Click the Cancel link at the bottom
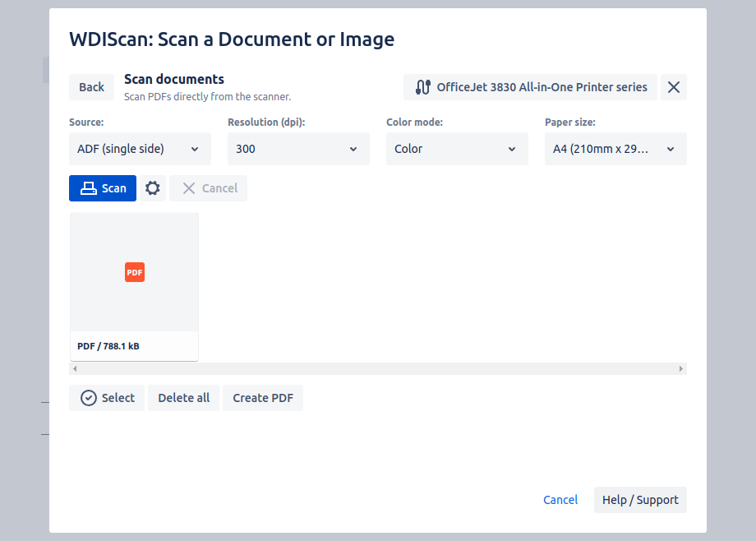This screenshot has height=541, width=756. [x=560, y=500]
